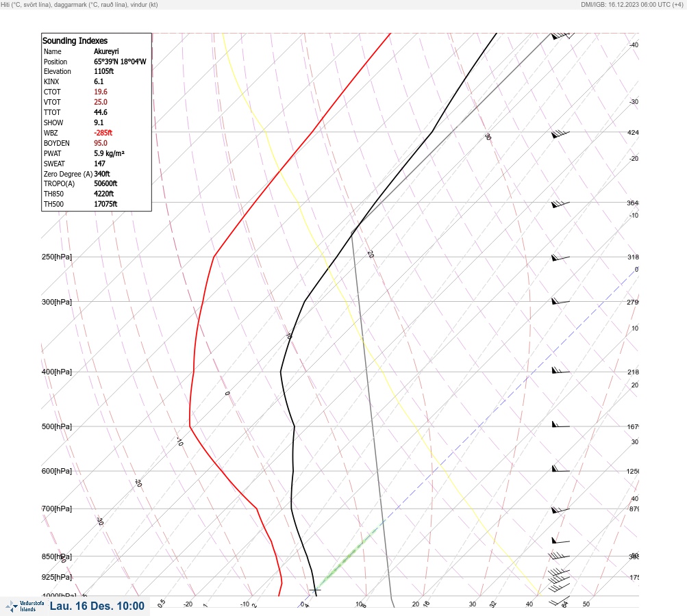Click the wind barb at 250 hPa level
The width and height of the screenshot is (687, 616).
coord(560,258)
